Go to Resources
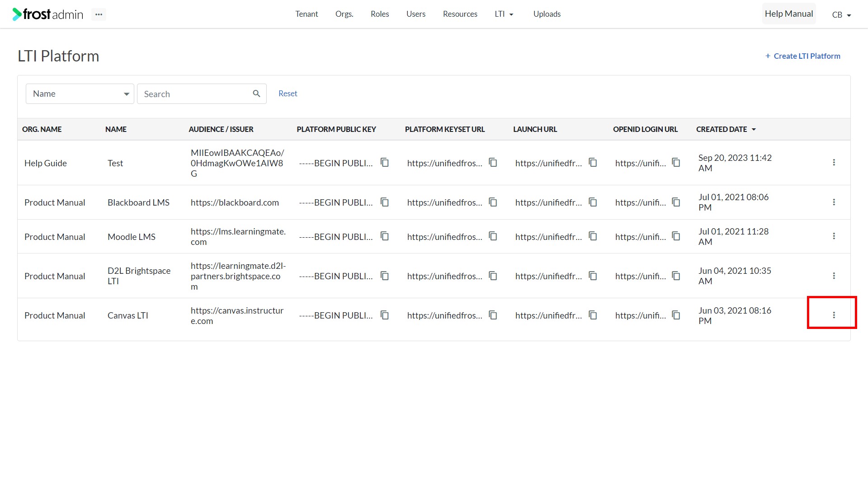Viewport: 868px width, 488px height. pyautogui.click(x=460, y=14)
